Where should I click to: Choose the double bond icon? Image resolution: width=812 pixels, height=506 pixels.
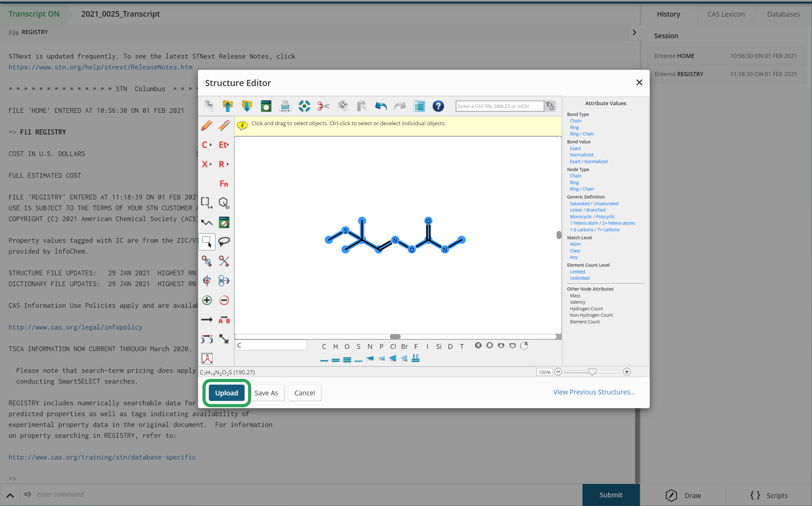[335, 360]
